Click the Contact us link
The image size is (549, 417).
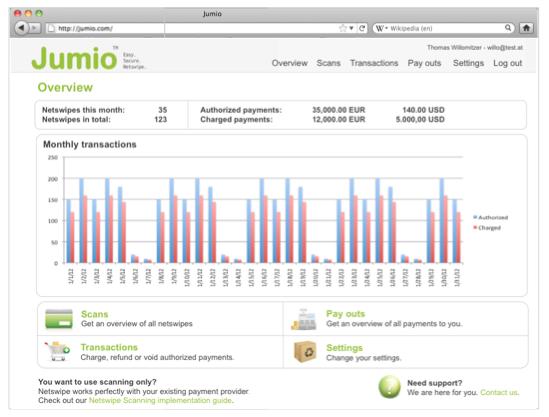coord(499,392)
